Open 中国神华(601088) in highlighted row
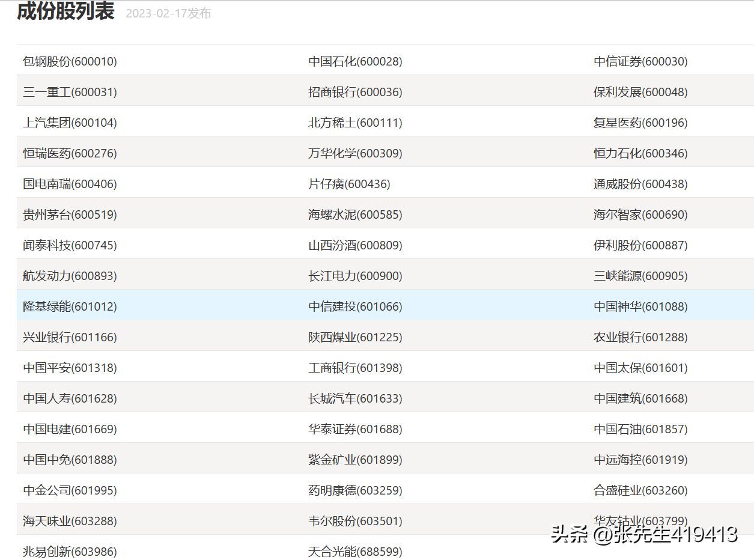Screen dimensions: 754x560 pos(640,306)
